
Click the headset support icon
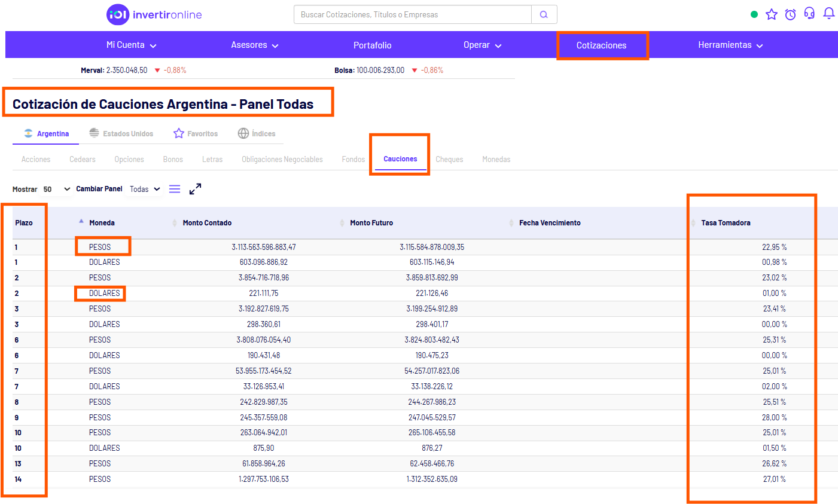tap(809, 13)
